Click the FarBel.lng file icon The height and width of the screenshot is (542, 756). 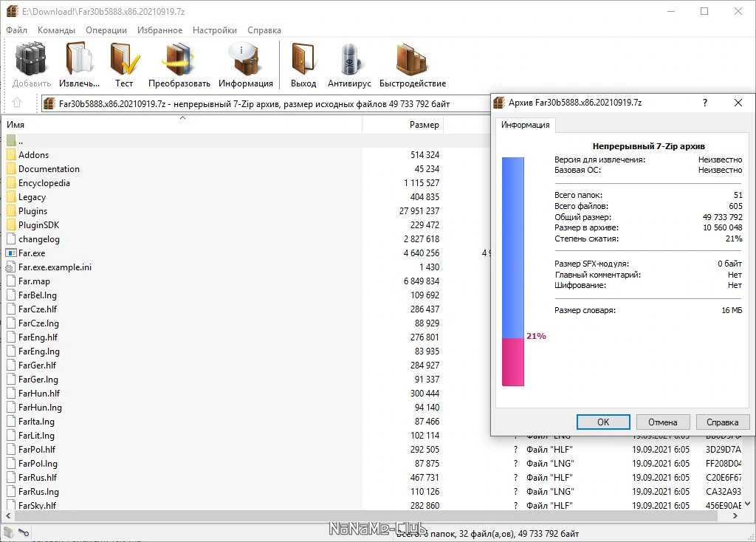(12, 295)
